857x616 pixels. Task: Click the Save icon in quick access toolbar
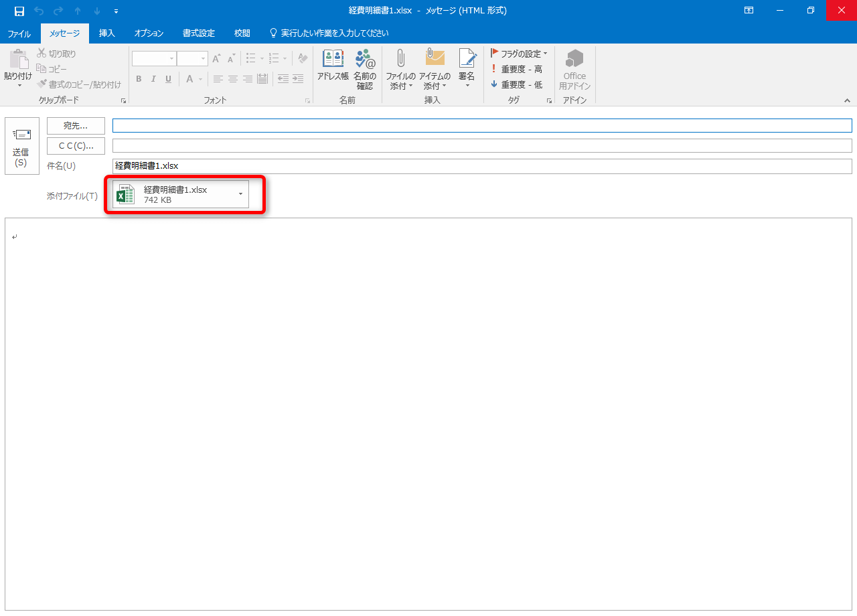point(19,11)
